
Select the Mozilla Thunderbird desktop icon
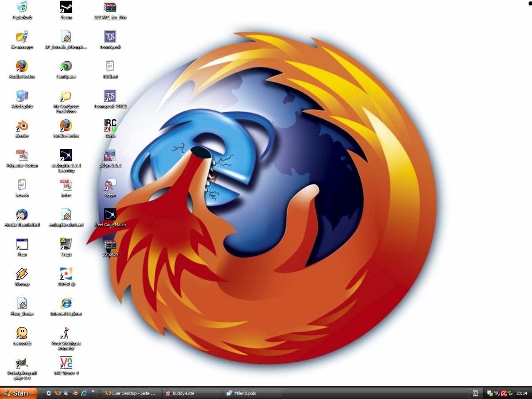pos(22,215)
